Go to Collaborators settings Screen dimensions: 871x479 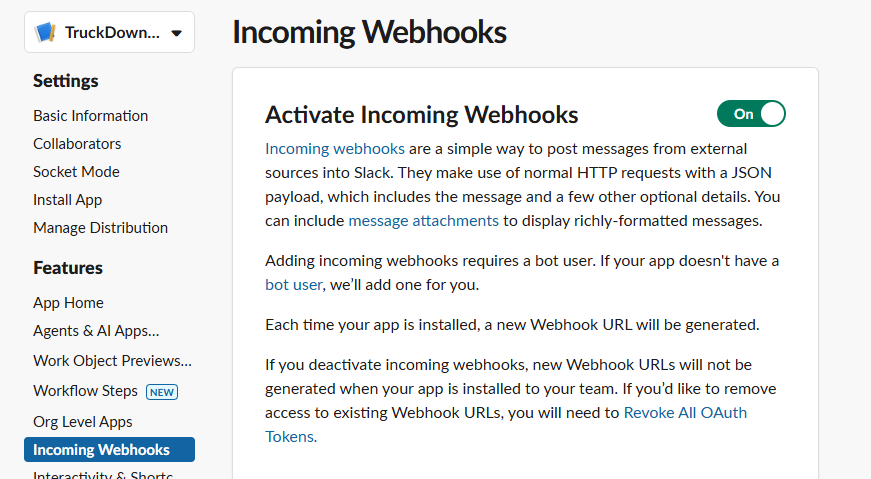(77, 144)
